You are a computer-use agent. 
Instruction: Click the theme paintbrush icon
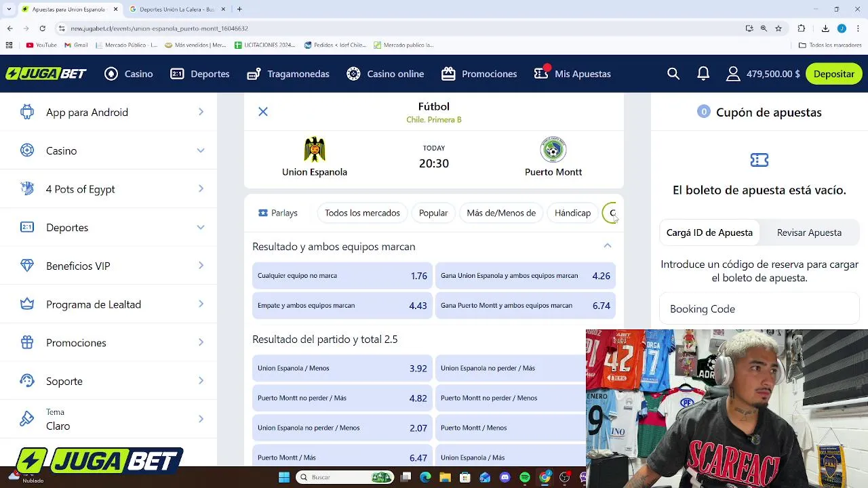[27, 420]
